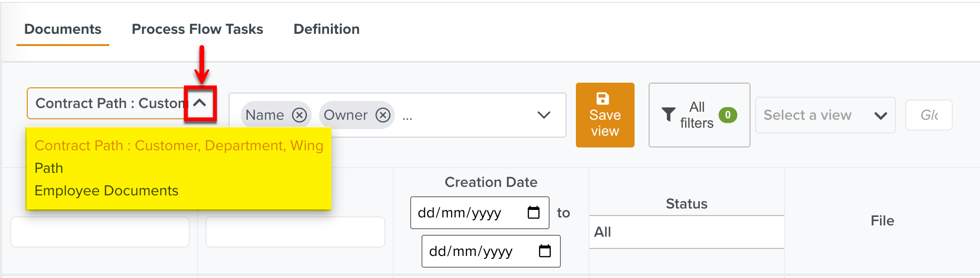Image resolution: width=980 pixels, height=278 pixels.
Task: Open the Status filter set to All
Action: click(686, 232)
